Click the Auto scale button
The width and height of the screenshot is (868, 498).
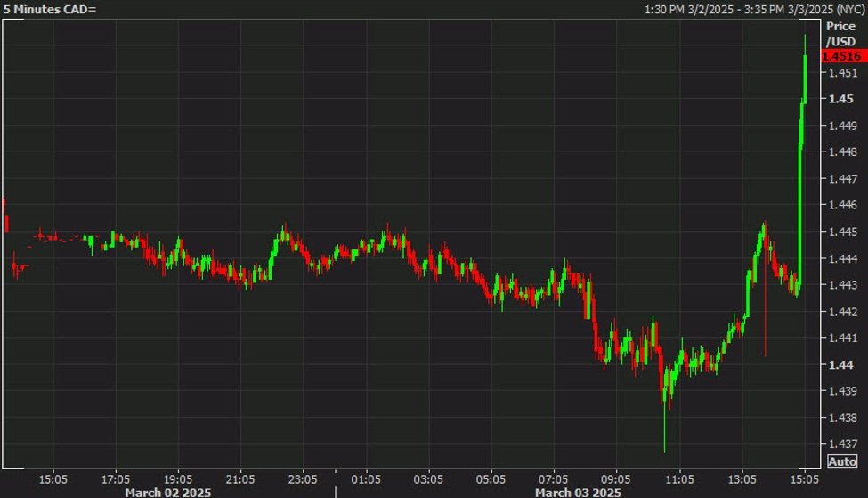(842, 461)
